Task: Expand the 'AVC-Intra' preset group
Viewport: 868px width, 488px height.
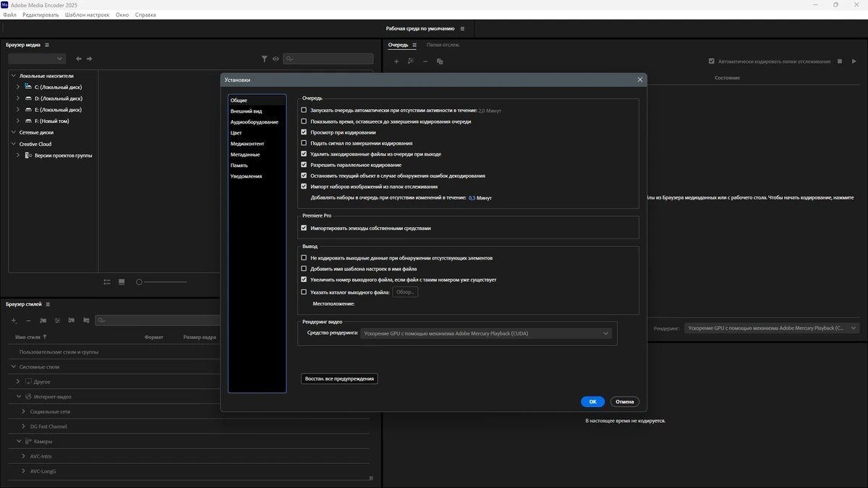Action: click(23, 456)
